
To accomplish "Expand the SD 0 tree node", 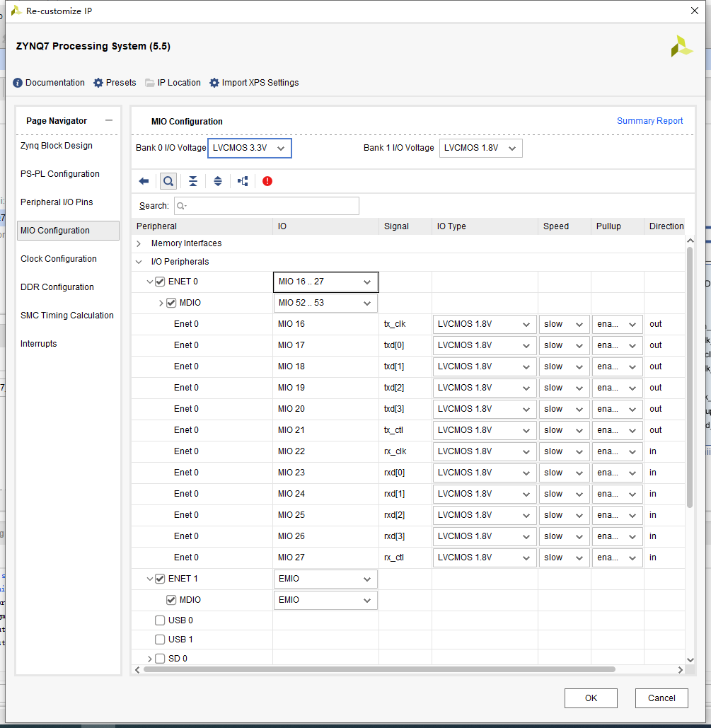I will coord(149,659).
